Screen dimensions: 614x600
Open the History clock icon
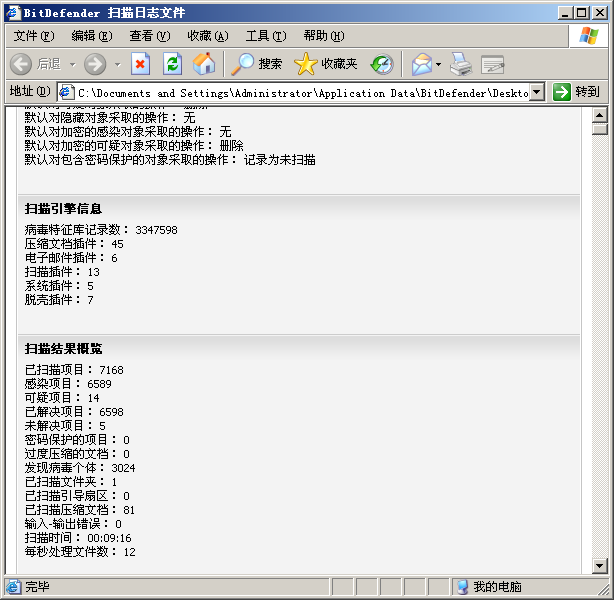point(382,64)
